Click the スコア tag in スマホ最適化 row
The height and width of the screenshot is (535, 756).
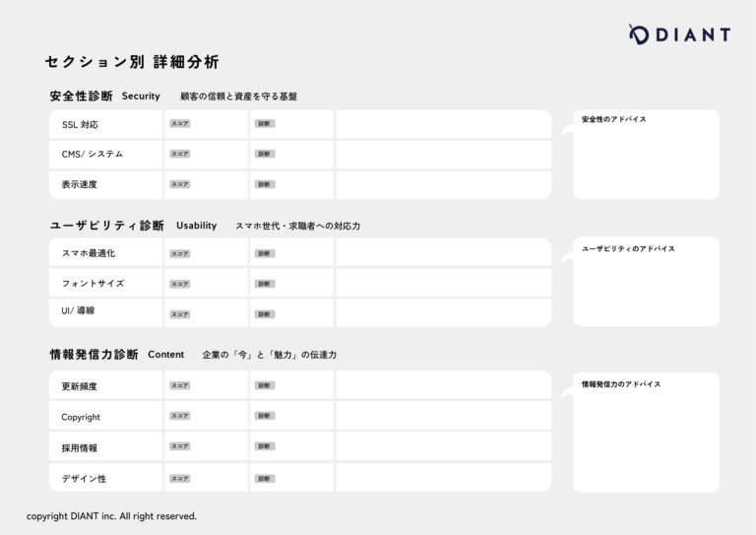click(180, 253)
